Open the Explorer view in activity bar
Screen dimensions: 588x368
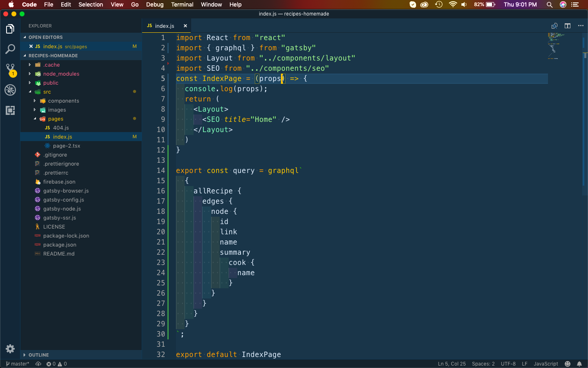[x=10, y=29]
